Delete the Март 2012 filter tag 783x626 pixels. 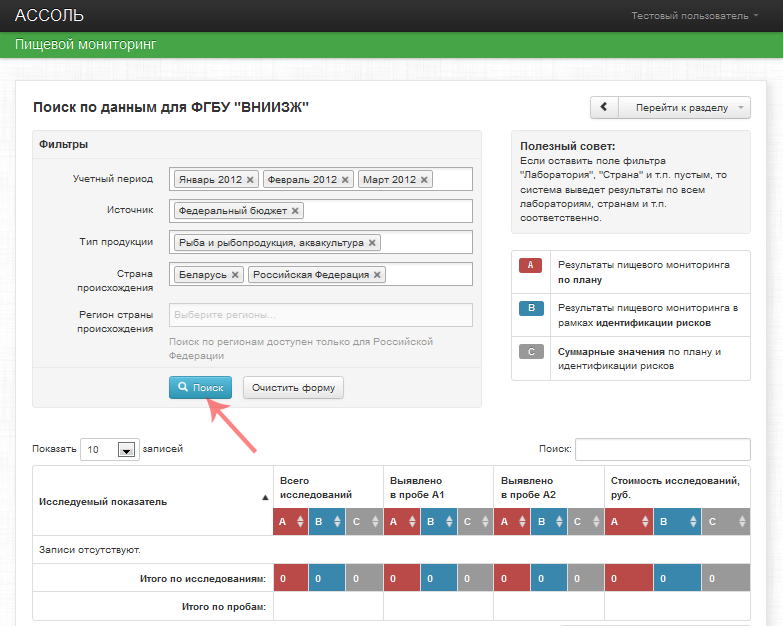pyautogui.click(x=424, y=180)
